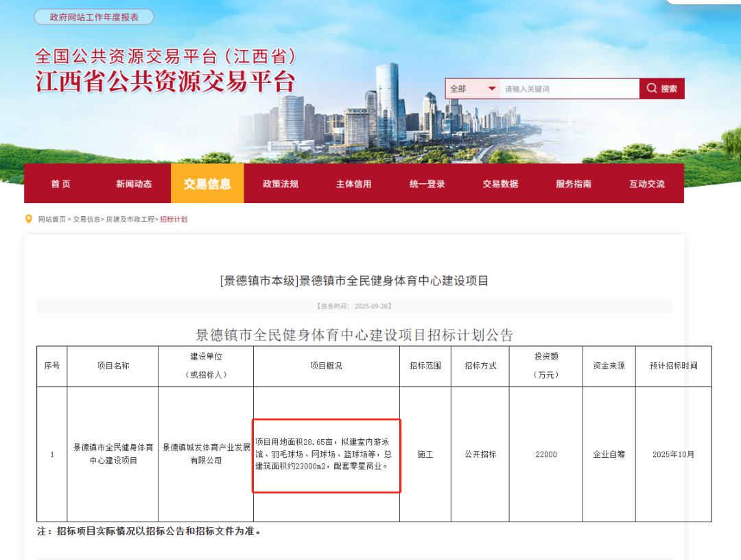Click the location pin icon in the breadcrumb

point(28,218)
